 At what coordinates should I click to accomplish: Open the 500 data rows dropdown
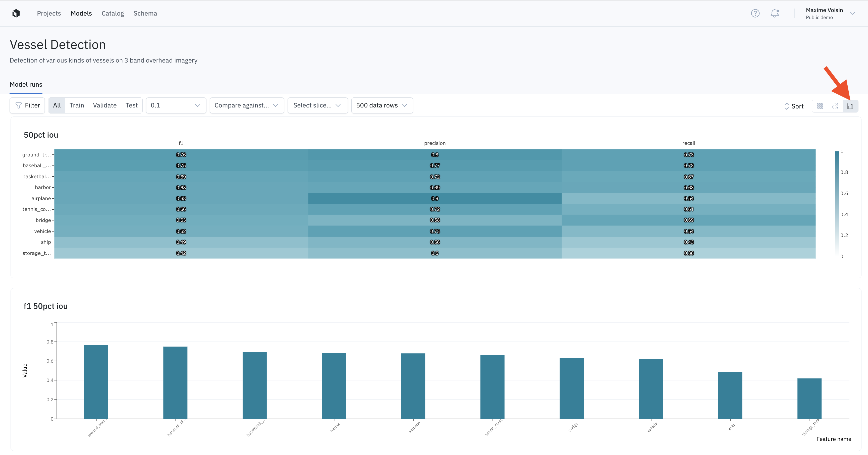pos(382,105)
